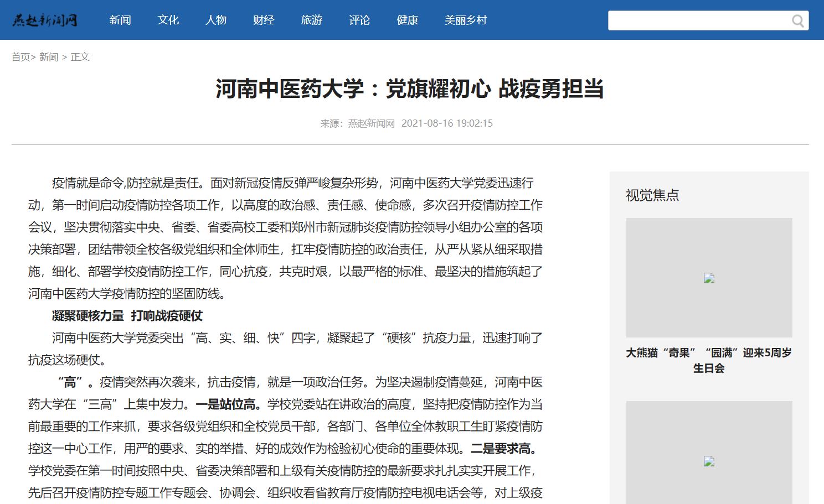
Task: Open the 人物 navigation tab
Action: click(x=216, y=20)
